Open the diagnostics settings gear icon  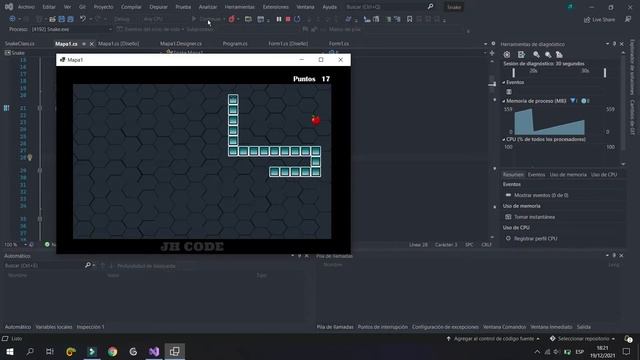[x=507, y=55]
